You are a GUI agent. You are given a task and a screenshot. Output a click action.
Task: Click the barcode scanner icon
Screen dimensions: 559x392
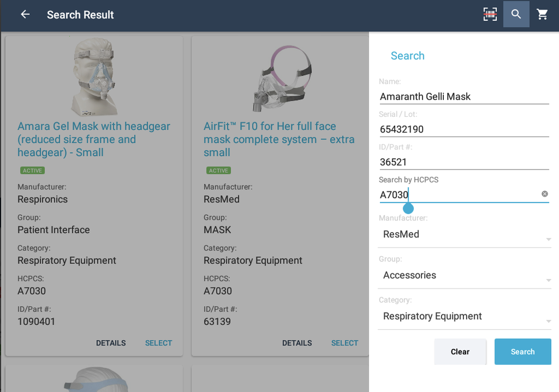[x=490, y=14]
